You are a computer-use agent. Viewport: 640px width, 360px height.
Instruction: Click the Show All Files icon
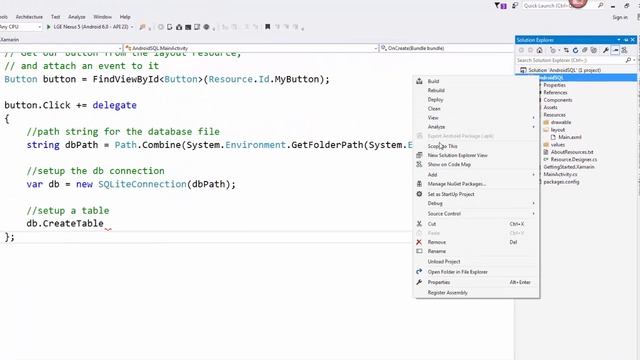[x=594, y=50]
